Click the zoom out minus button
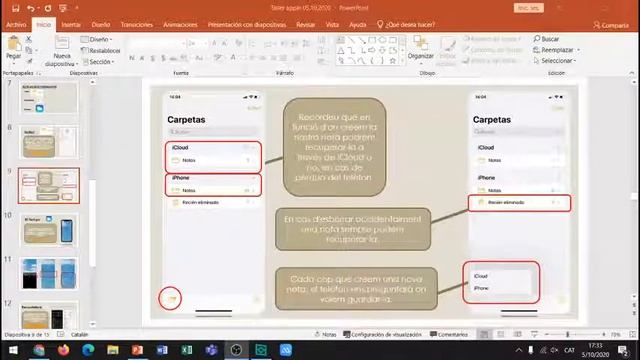Viewport: 640px width, 360px height. pyautogui.click(x=547, y=334)
